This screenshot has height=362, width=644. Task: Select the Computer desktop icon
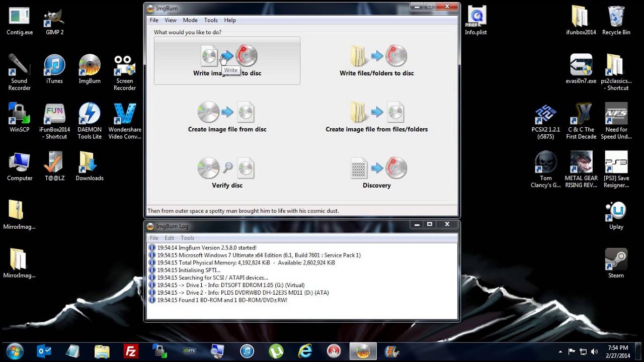pyautogui.click(x=20, y=166)
